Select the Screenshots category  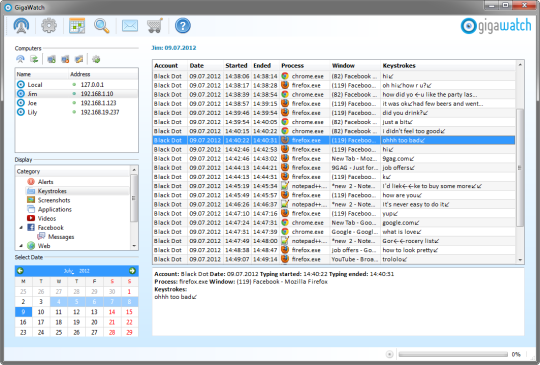54,200
